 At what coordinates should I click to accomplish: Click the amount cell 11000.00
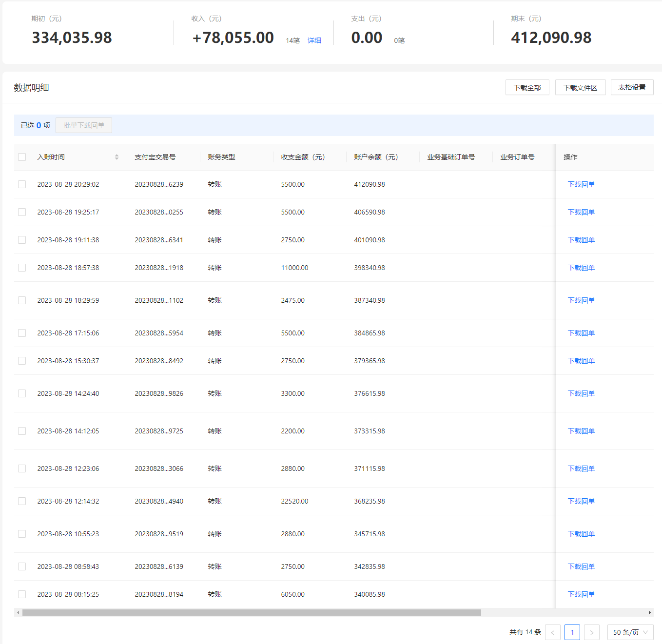click(x=294, y=268)
